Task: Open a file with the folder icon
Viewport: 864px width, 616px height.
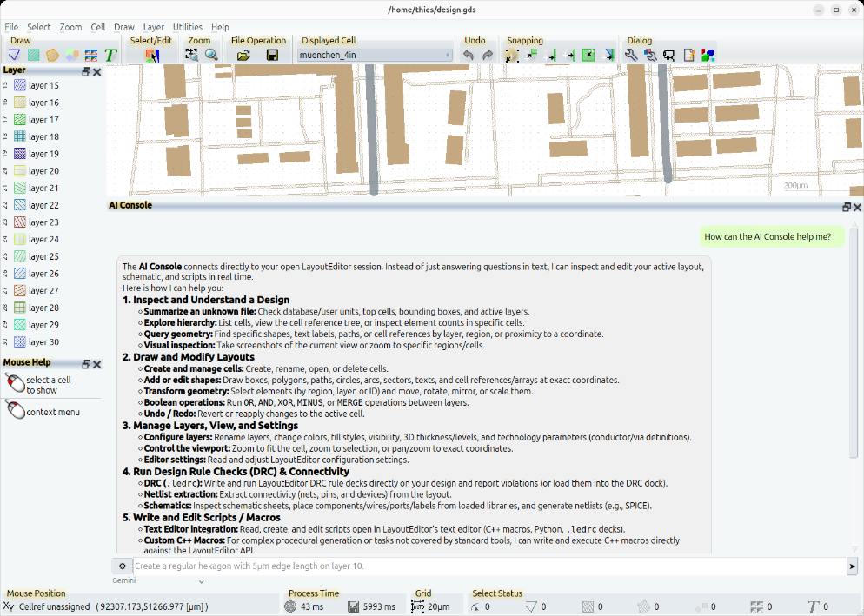Action: [x=243, y=55]
